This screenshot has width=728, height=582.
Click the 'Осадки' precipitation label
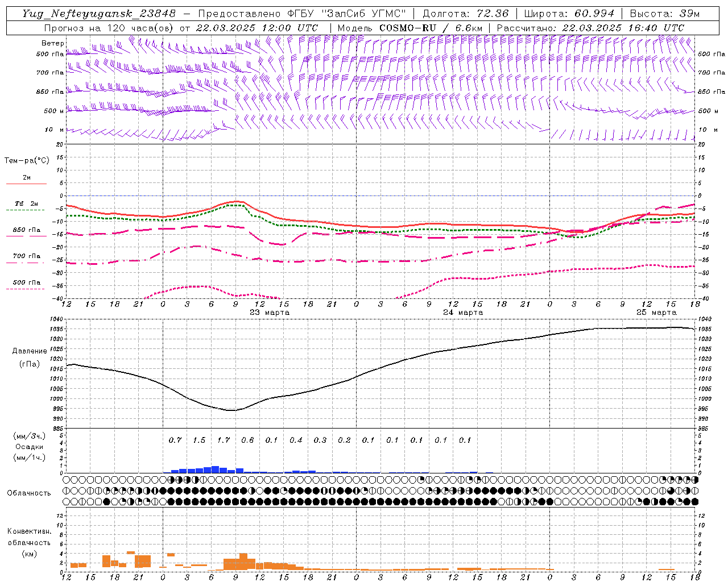30,447
